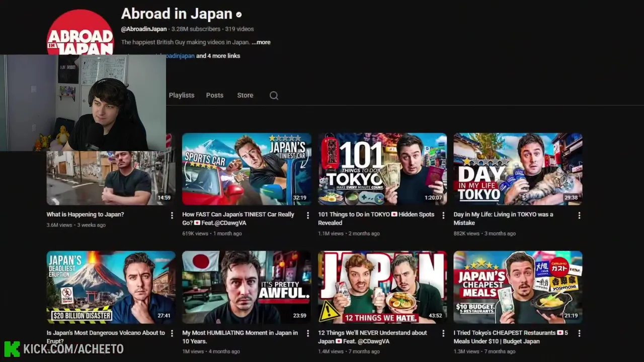The width and height of the screenshot is (644, 362).
Task: Click the "619K views • 1 month ago" text
Action: pyautogui.click(x=212, y=234)
